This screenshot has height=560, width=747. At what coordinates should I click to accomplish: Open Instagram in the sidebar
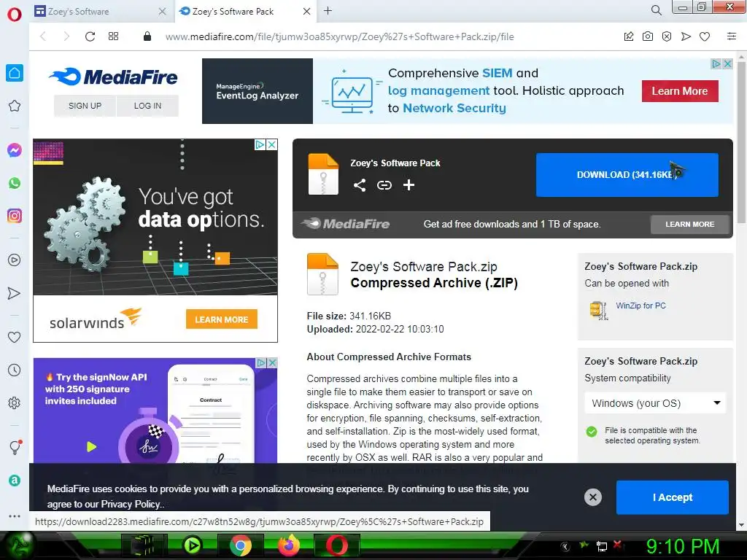15,216
